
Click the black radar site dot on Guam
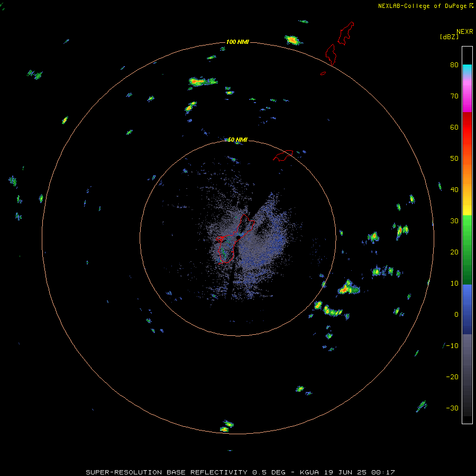pyautogui.click(x=238, y=237)
